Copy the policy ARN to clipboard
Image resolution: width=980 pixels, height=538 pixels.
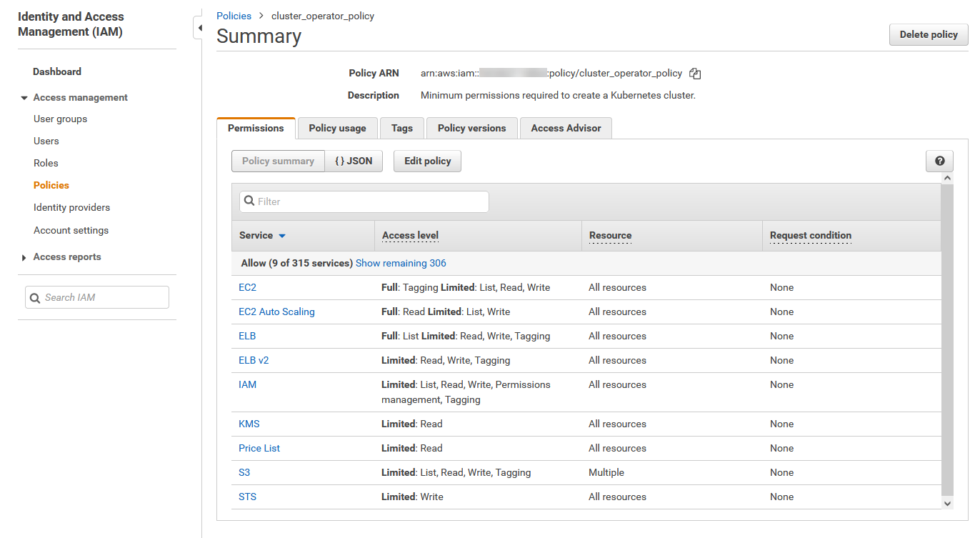(695, 74)
